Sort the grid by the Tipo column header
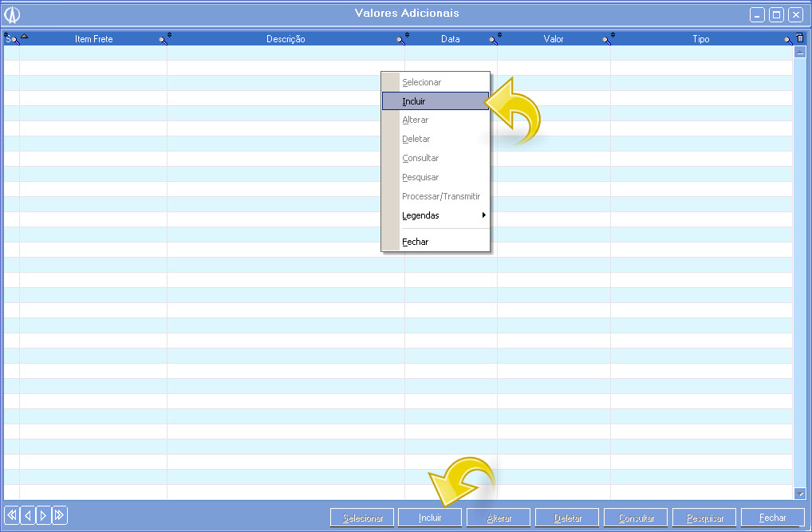This screenshot has width=812, height=532. tap(700, 39)
